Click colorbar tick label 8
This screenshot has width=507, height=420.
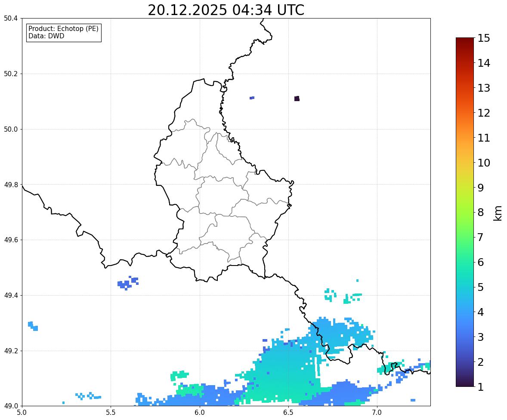click(x=480, y=213)
